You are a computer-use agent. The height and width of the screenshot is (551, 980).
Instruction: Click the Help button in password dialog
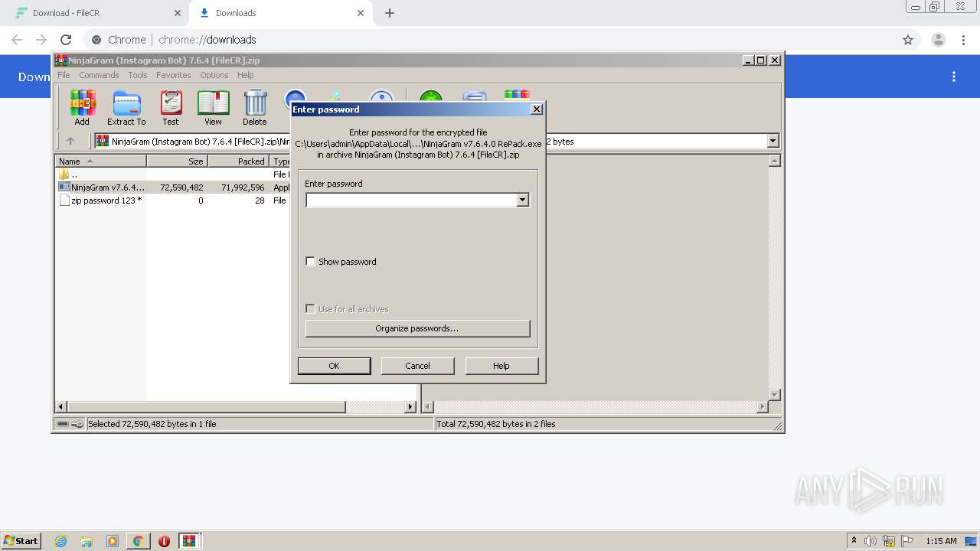501,366
